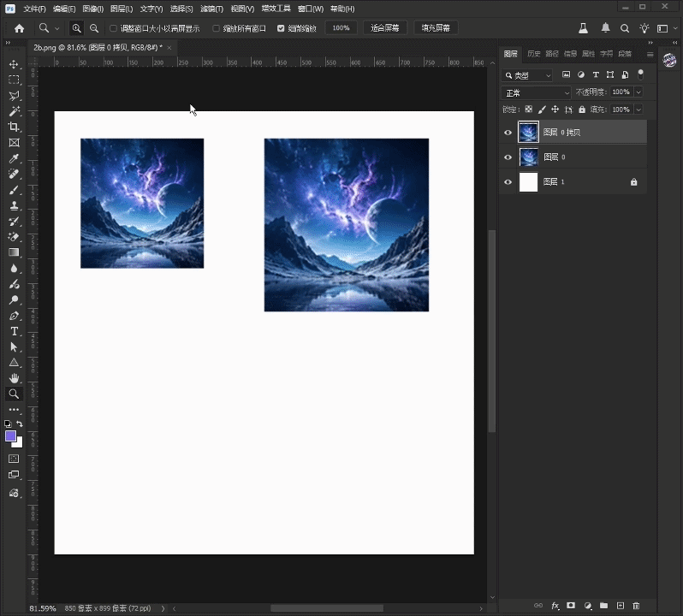Toggle Quick Mask mode

click(14, 459)
